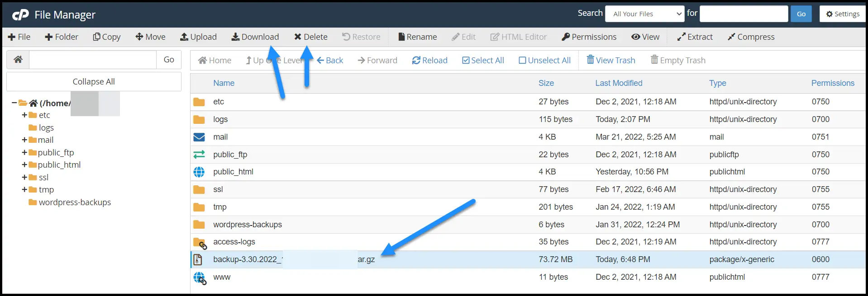Open the All Your Files search dropdown
The width and height of the screenshot is (868, 296).
coord(644,14)
